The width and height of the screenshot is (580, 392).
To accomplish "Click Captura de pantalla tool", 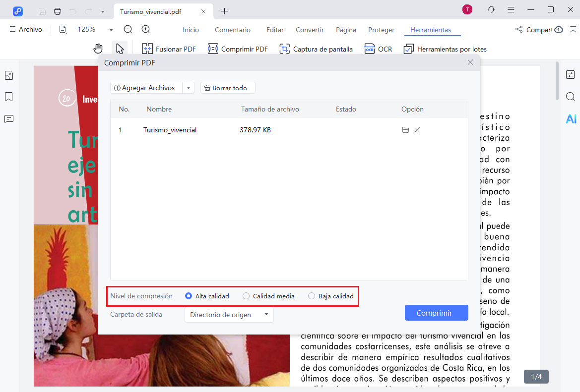I will pos(316,49).
